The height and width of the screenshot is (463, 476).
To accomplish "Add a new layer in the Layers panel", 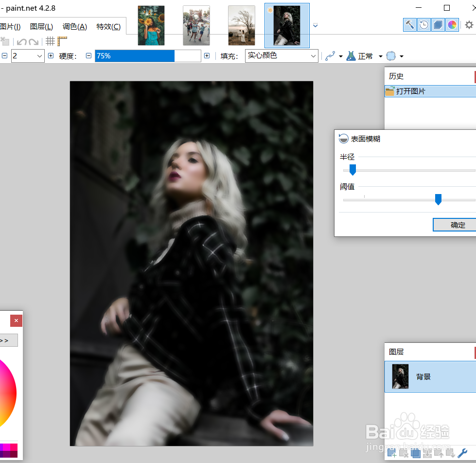I will (x=391, y=453).
